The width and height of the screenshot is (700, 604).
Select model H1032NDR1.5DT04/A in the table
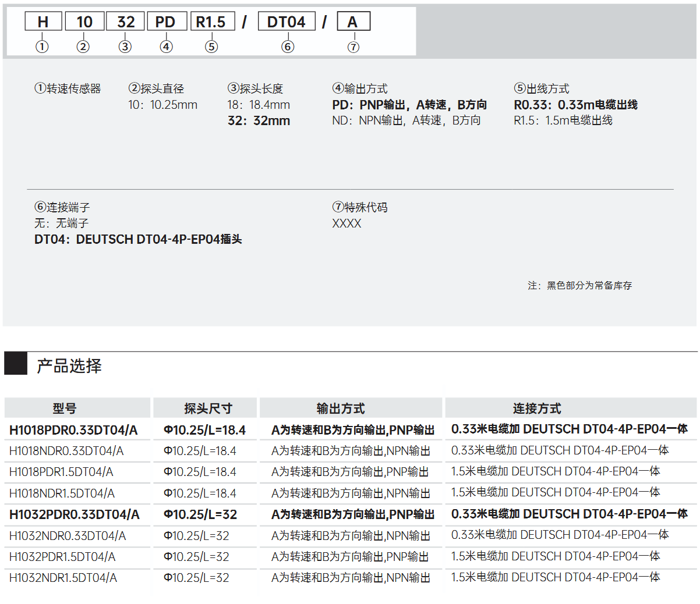pos(63,578)
